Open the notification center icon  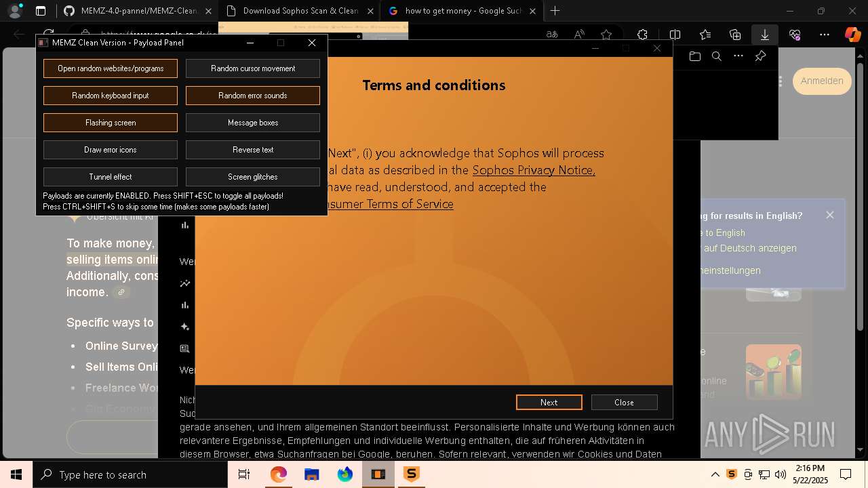pos(846,474)
